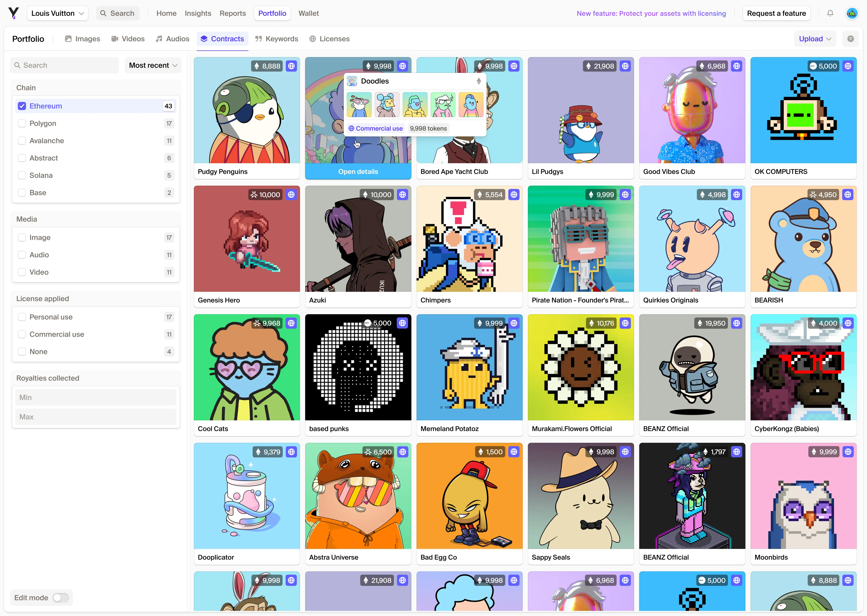Open the user avatar profile icon
The height and width of the screenshot is (616, 867).
coord(852,13)
